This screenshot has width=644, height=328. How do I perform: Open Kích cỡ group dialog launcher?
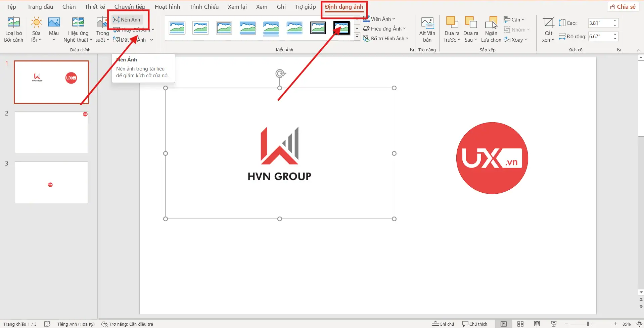[619, 50]
